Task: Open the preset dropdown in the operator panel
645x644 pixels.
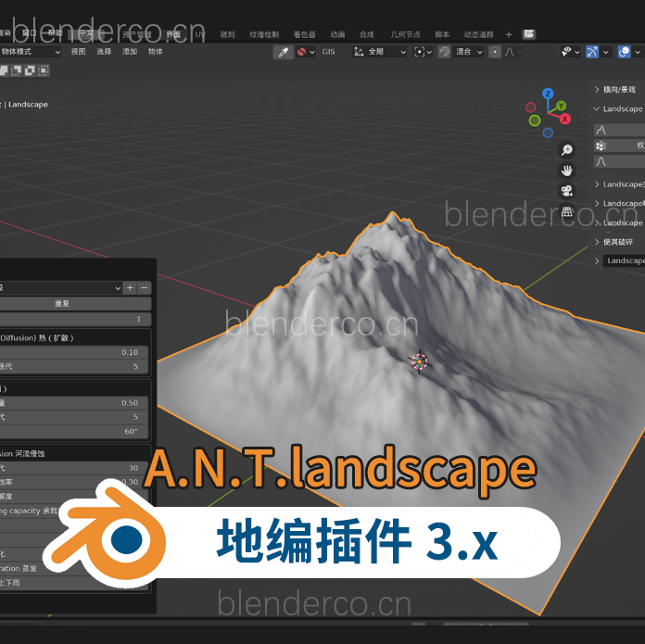Action: click(61, 288)
